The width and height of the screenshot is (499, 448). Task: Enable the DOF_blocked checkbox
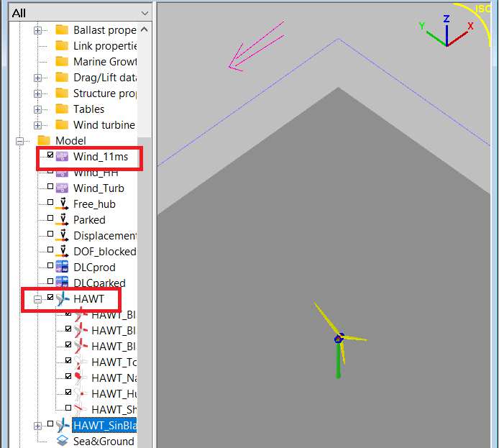click(x=50, y=250)
